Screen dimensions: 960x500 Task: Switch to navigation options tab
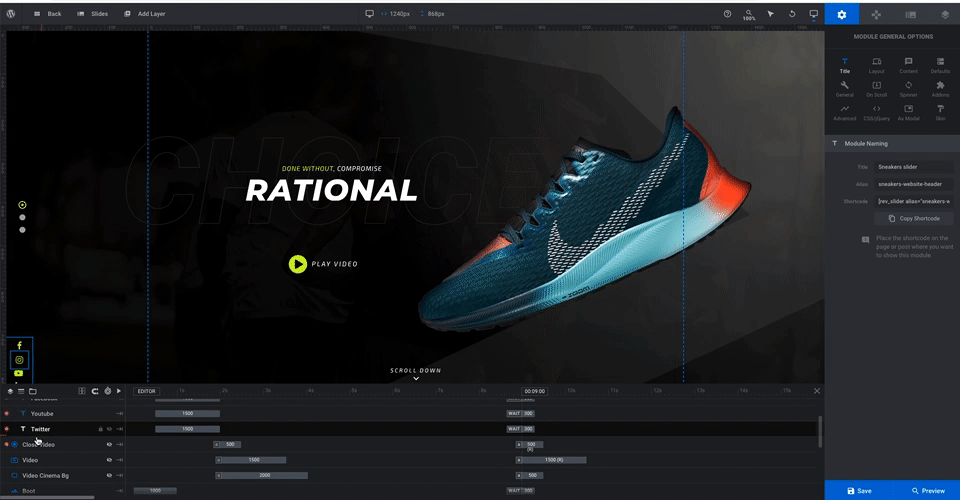[876, 14]
